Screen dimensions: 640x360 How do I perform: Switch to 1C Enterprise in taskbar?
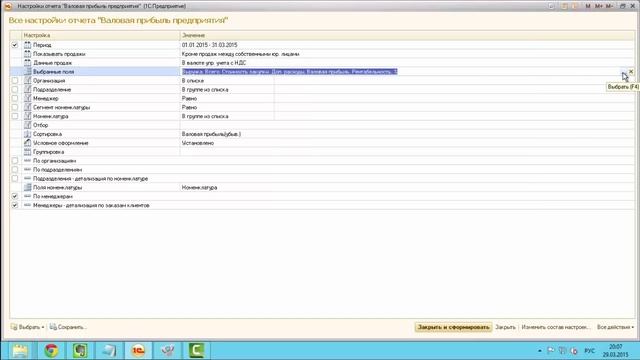[x=138, y=351]
